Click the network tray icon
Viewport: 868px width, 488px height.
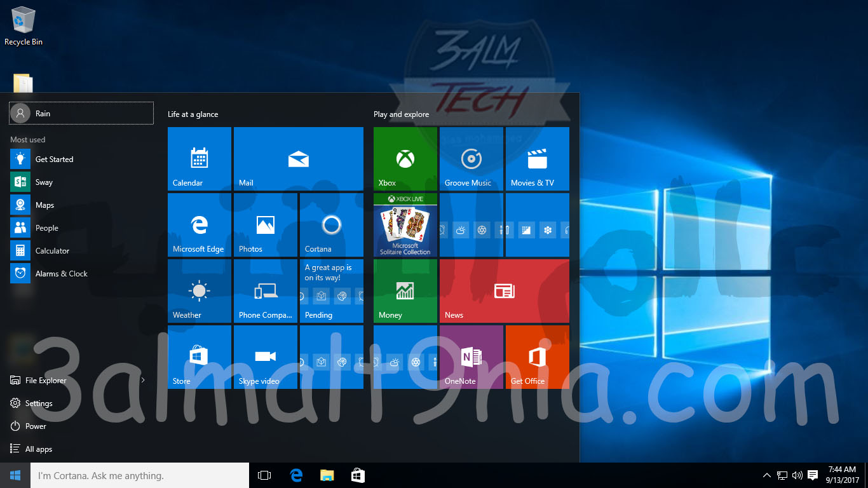click(x=782, y=475)
